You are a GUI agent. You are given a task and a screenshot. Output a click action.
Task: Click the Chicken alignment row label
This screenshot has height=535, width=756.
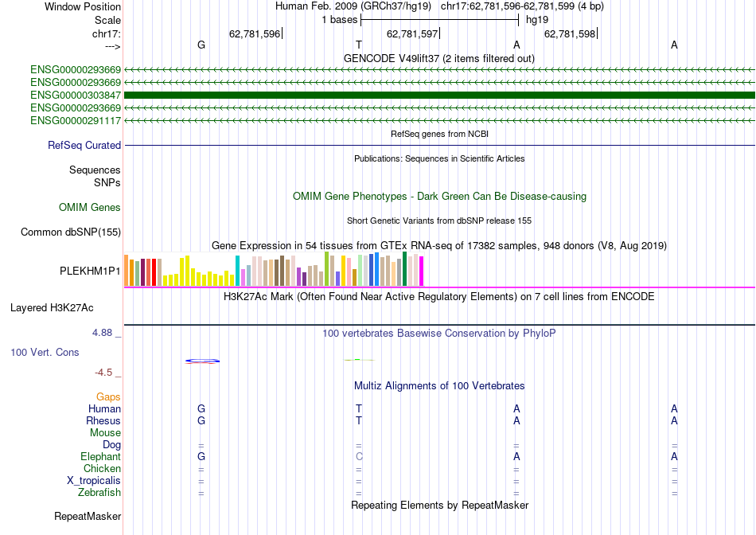pyautogui.click(x=102, y=468)
